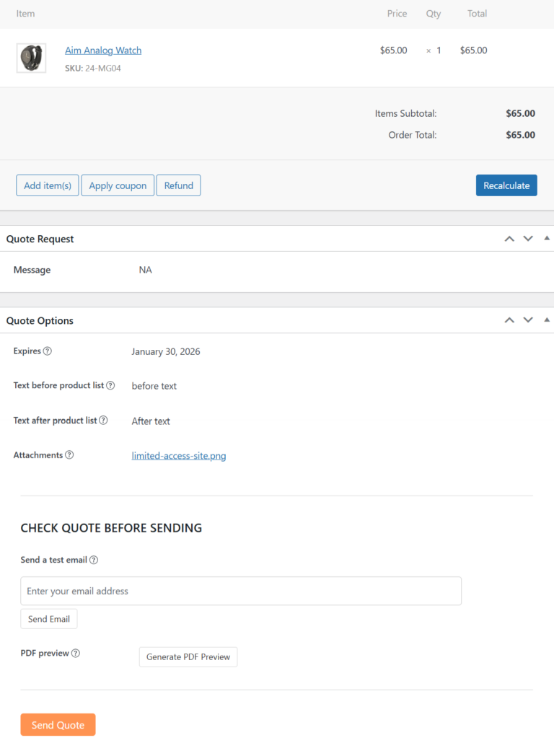Move Quote Request panel up with arrow

pyautogui.click(x=509, y=239)
